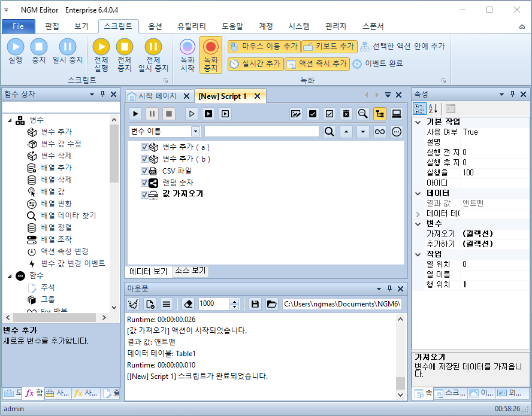Collapse the 기본 작업 property group

[x=418, y=122]
